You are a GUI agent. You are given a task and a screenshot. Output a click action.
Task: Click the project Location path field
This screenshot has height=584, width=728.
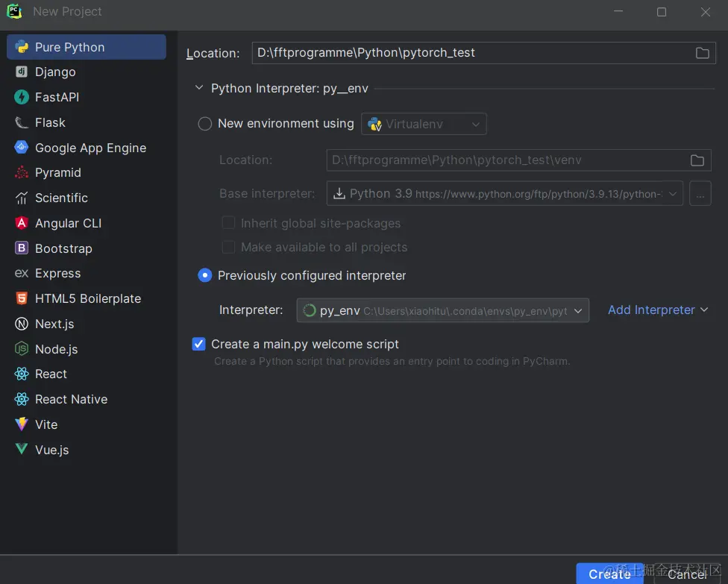pos(484,53)
